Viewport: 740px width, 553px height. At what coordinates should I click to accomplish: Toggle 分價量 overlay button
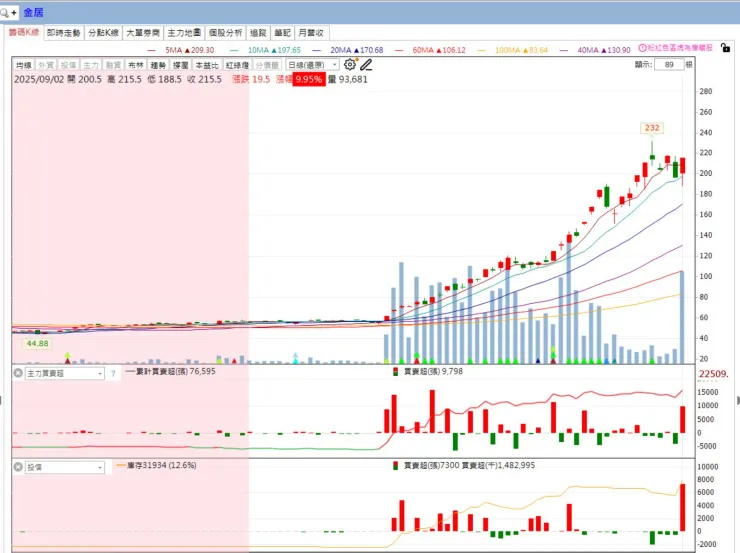pos(267,65)
